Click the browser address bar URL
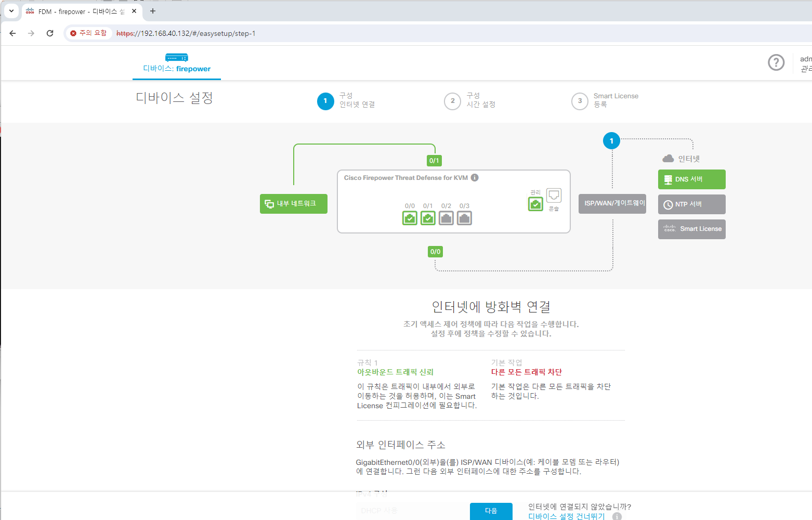 [x=186, y=33]
